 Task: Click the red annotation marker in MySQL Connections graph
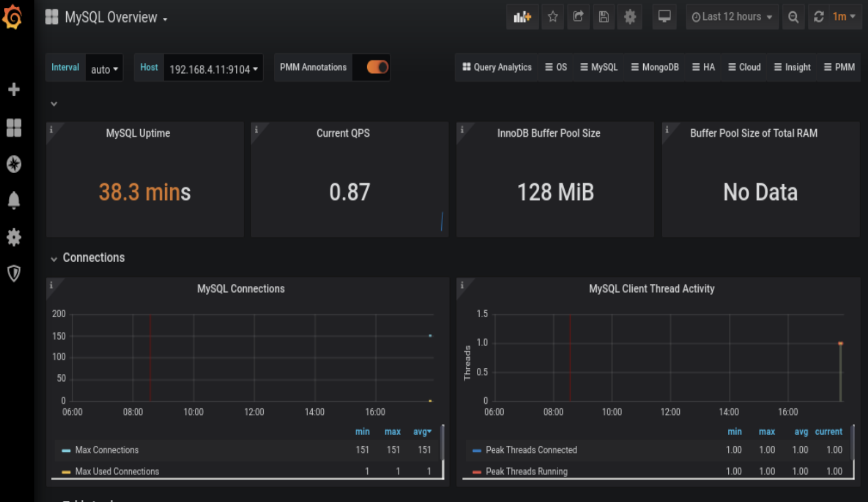click(150, 357)
